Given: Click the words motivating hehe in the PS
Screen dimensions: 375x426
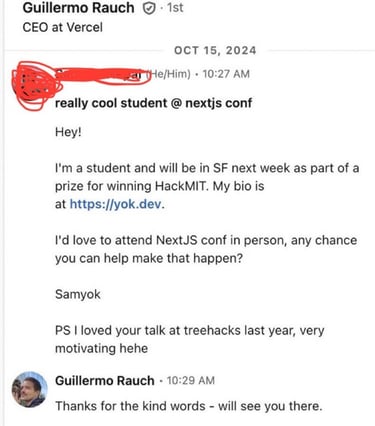Looking at the screenshot, I should 101,348.
